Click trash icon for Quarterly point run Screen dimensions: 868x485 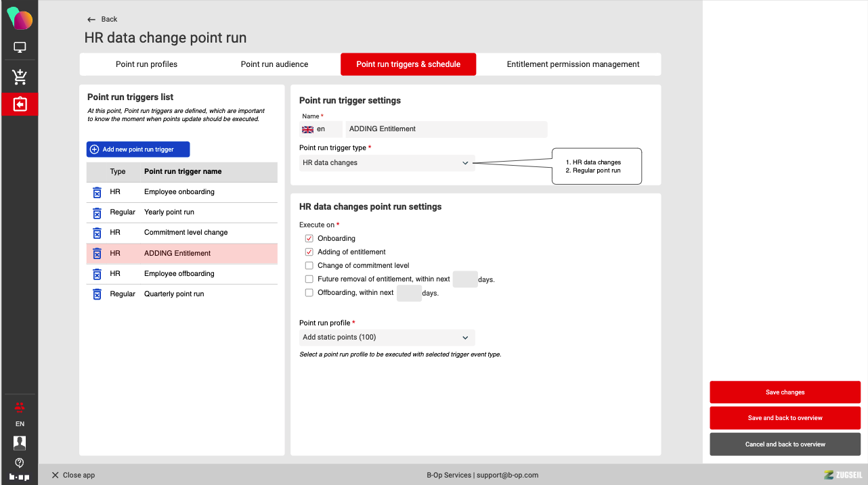97,294
